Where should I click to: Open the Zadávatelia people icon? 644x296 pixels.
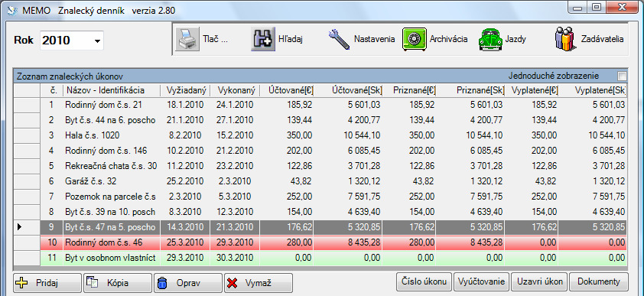566,39
